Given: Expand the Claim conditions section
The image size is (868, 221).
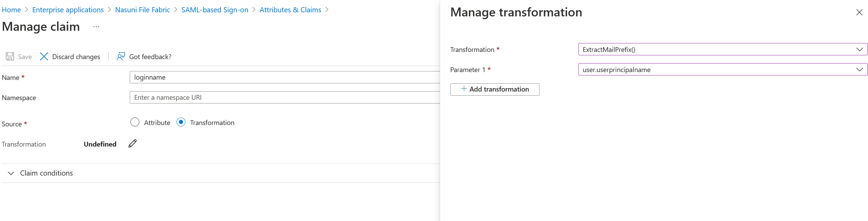Looking at the screenshot, I should click(11, 173).
